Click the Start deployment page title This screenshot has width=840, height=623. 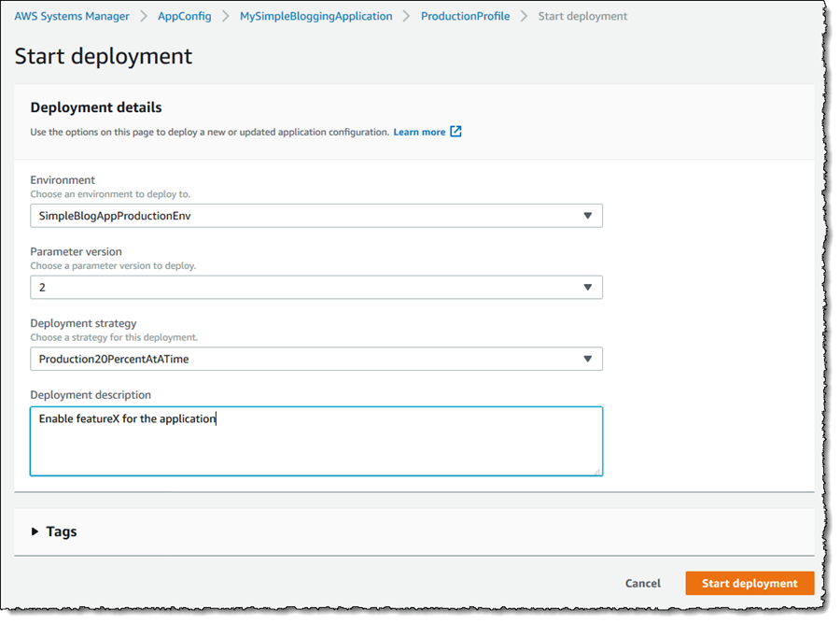coord(103,56)
